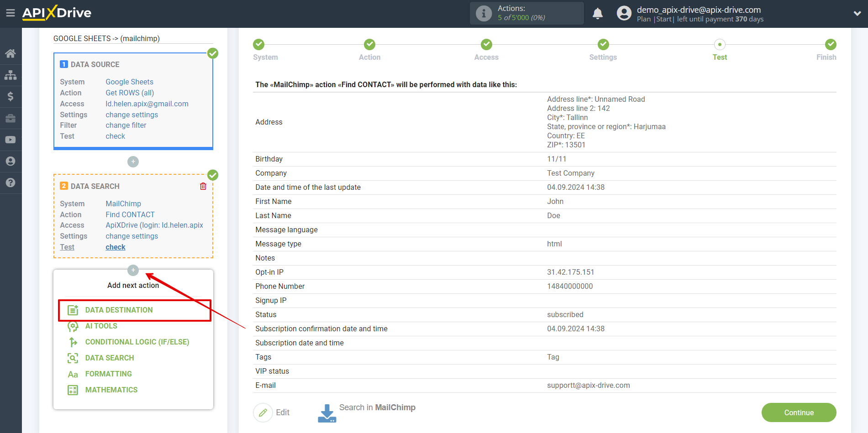Image resolution: width=868 pixels, height=433 pixels.
Task: Click check link in Data Source
Action: (x=116, y=136)
